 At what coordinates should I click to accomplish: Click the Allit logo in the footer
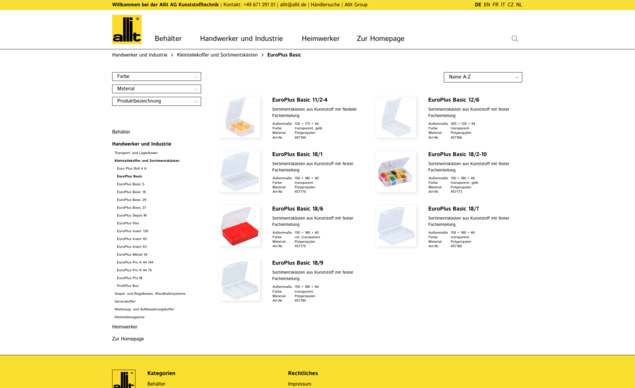tap(124, 379)
